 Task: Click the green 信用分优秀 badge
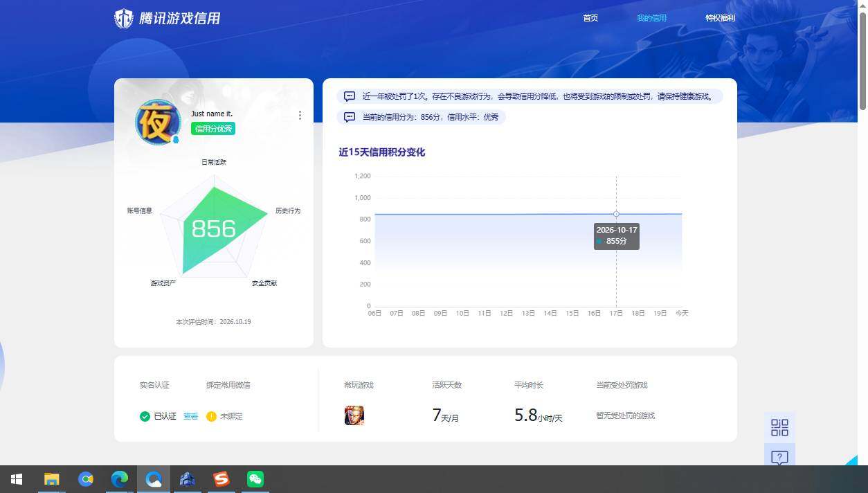[213, 129]
